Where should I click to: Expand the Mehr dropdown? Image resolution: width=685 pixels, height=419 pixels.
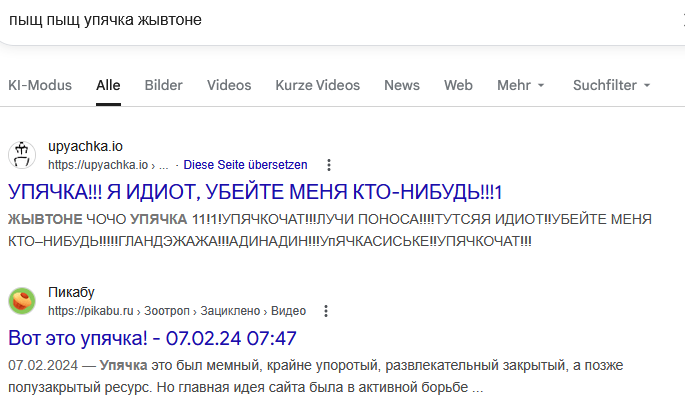(x=521, y=85)
